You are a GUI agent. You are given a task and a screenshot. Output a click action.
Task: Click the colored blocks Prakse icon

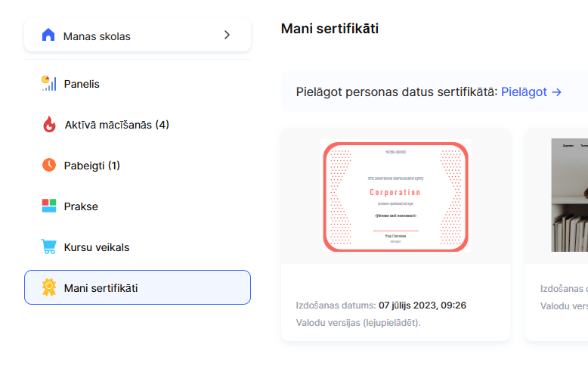coord(49,206)
